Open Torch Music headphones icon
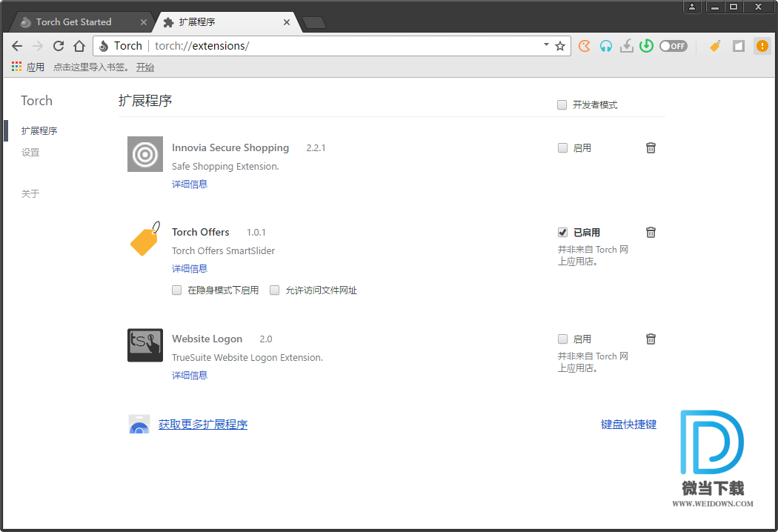The image size is (778, 532). click(x=606, y=46)
